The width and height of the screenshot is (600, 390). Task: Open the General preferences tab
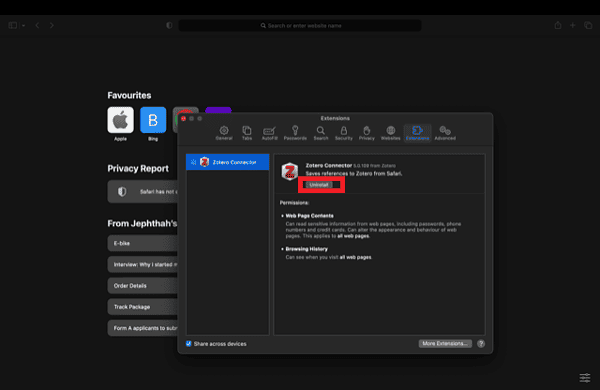coord(224,133)
